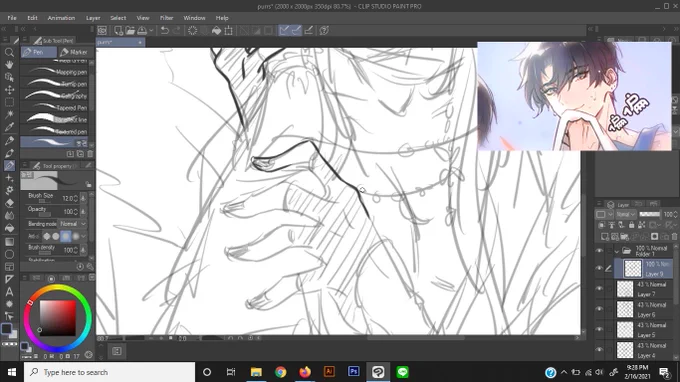The width and height of the screenshot is (680, 382).
Task: Switch to the Marker sub tool group tab
Action: pyautogui.click(x=74, y=52)
